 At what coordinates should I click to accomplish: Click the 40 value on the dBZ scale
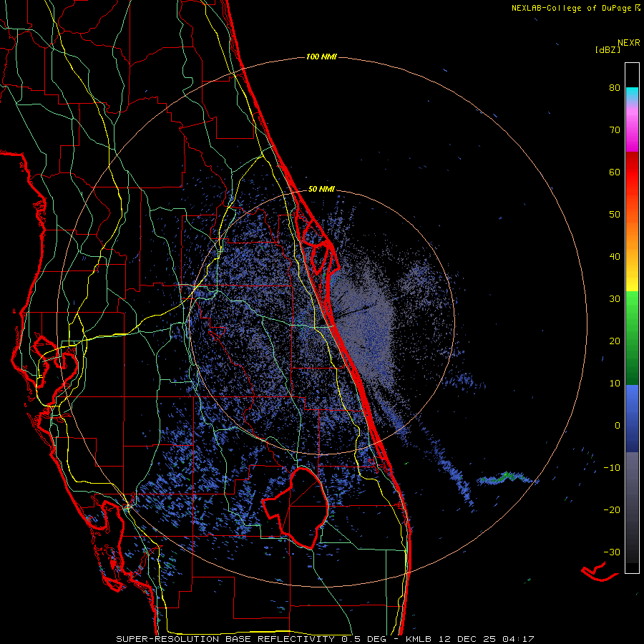point(615,257)
